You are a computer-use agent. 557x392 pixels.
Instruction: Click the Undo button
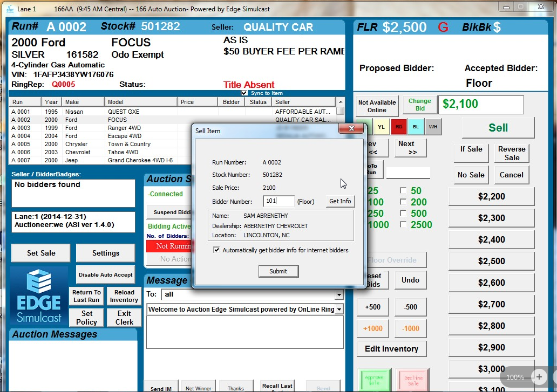point(410,280)
